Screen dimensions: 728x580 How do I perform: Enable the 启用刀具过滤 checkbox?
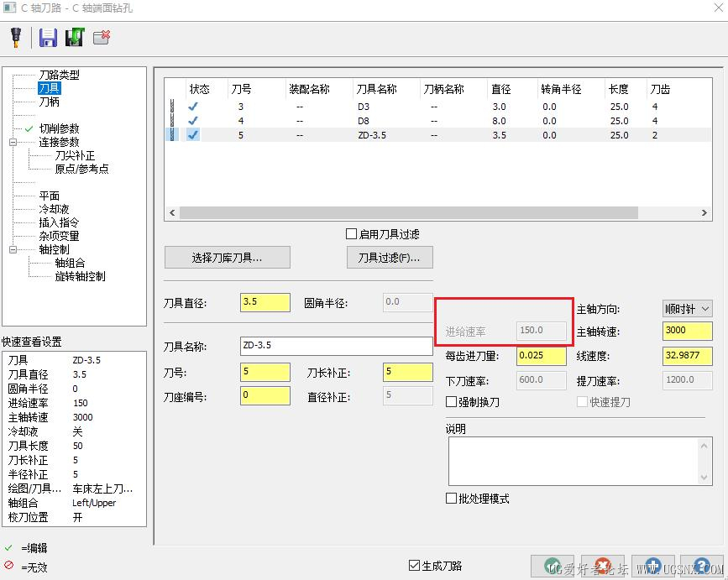(351, 234)
